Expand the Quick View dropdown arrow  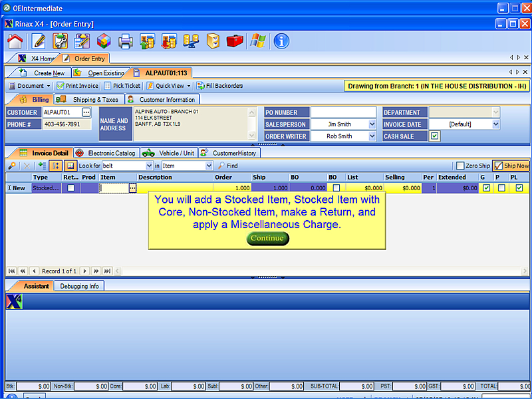pyautogui.click(x=189, y=86)
